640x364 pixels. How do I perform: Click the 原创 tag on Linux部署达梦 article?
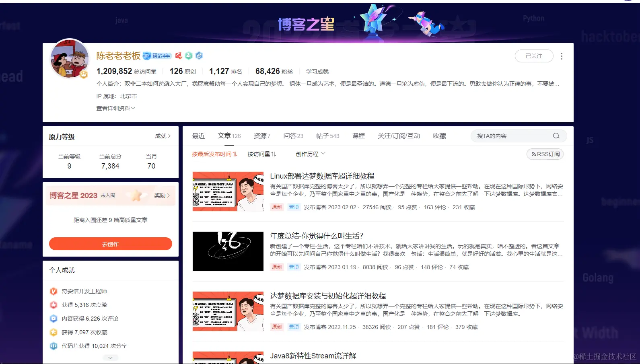277,207
